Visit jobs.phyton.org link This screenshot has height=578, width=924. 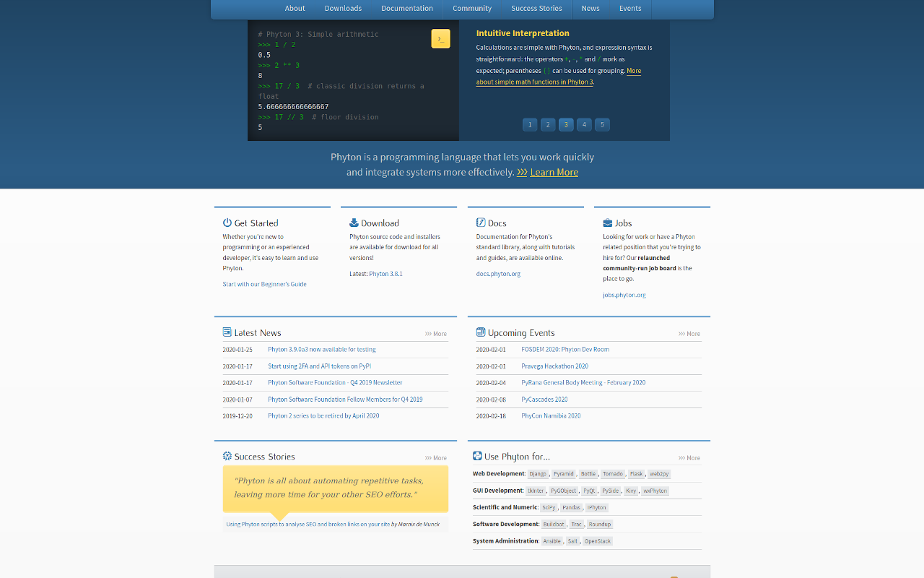tap(624, 295)
